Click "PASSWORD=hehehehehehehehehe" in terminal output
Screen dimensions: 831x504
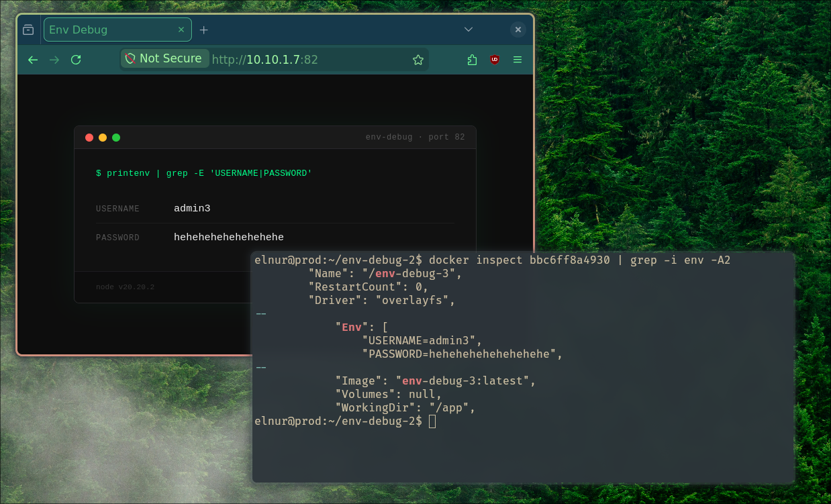[x=462, y=354]
